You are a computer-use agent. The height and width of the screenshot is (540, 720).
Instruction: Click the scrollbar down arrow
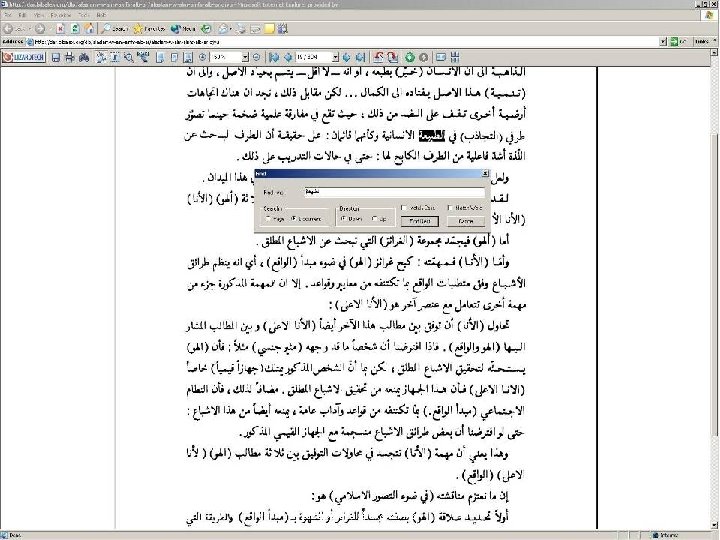coord(715,526)
